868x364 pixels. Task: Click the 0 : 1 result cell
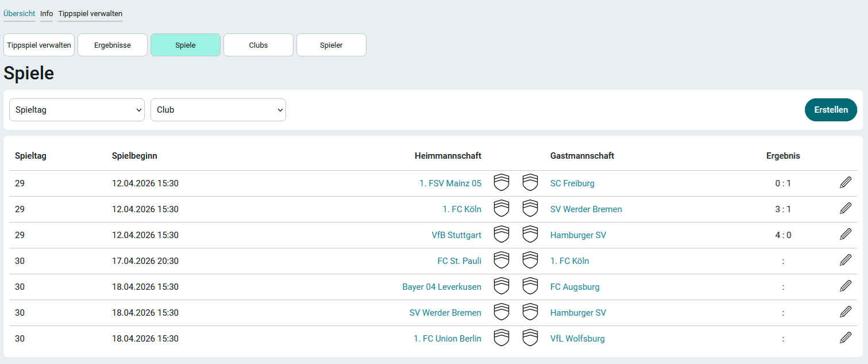pyautogui.click(x=783, y=183)
